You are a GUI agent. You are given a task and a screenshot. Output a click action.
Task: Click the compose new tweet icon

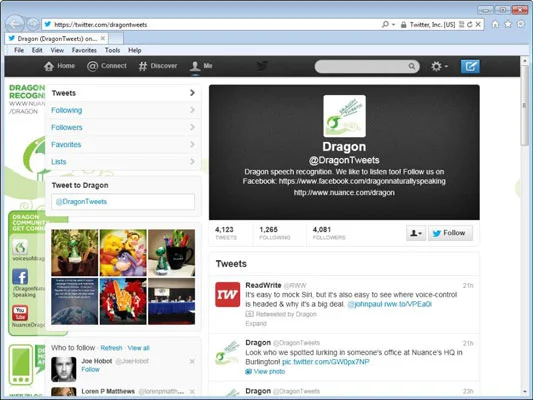tap(470, 66)
